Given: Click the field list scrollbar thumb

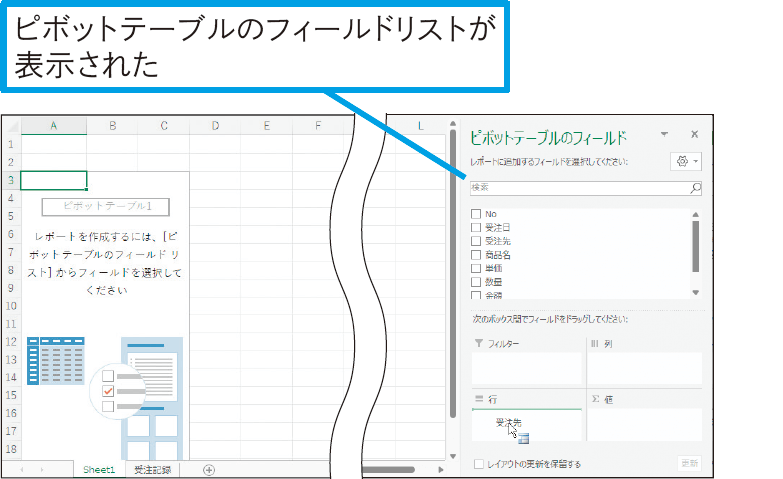Looking at the screenshot, I should coord(696,246).
